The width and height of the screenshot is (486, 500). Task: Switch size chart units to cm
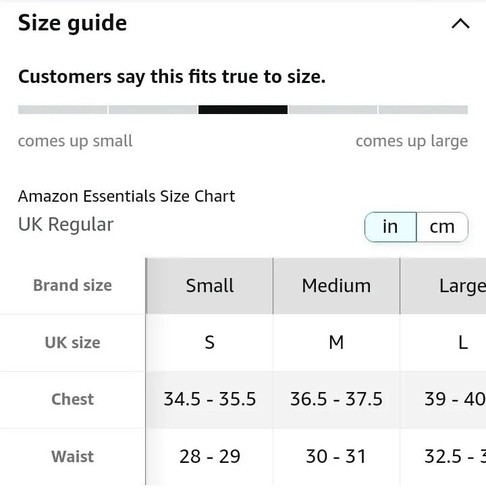click(x=442, y=227)
